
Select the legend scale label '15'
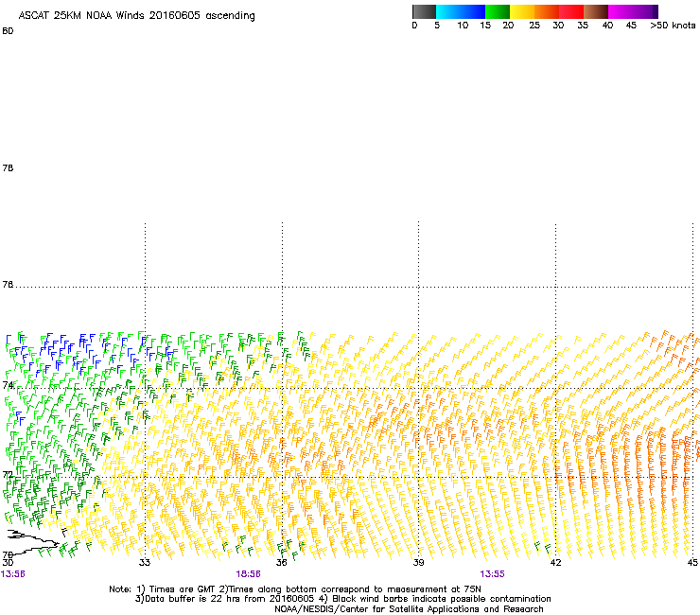(485, 26)
